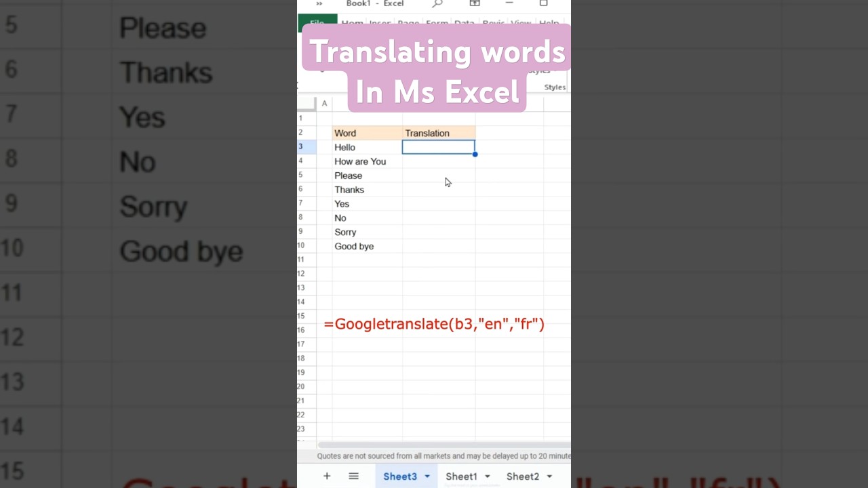The width and height of the screenshot is (868, 488).
Task: Select row header 3
Action: tap(307, 147)
